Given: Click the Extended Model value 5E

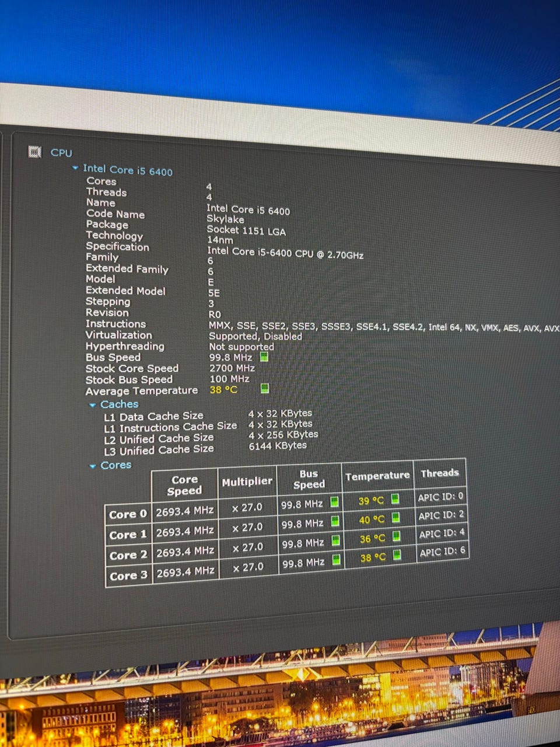Looking at the screenshot, I should click(214, 294).
